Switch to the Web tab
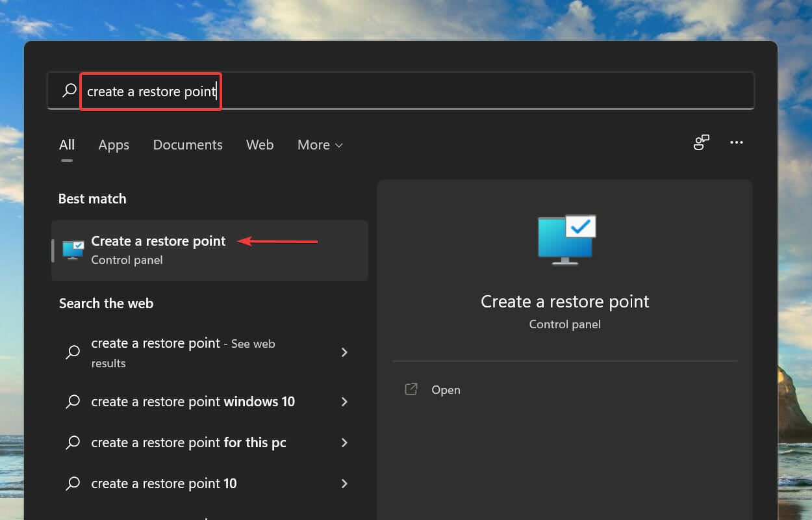The height and width of the screenshot is (520, 812). point(260,145)
